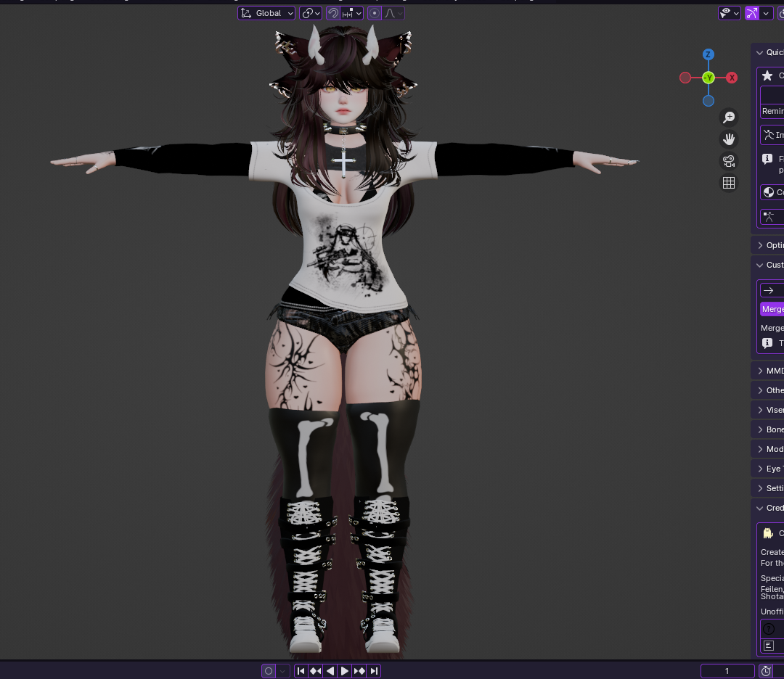Open the object type visibility dropdown
This screenshot has height=679, width=784.
point(729,13)
